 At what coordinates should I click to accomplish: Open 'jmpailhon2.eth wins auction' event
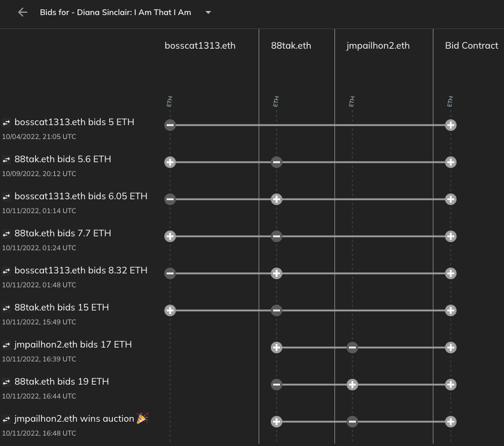[x=74, y=419]
